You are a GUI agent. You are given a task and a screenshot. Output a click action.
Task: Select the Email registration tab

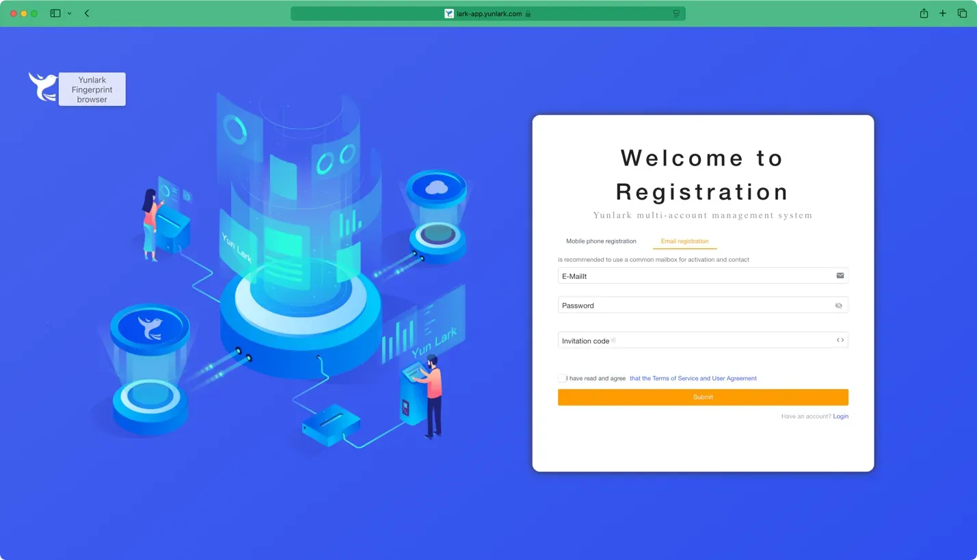(684, 241)
